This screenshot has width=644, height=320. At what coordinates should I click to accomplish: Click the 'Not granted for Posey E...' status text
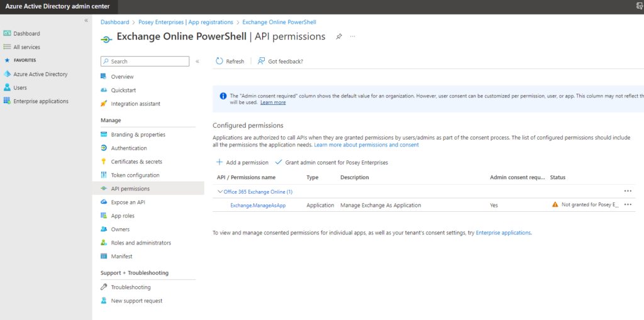coord(590,204)
